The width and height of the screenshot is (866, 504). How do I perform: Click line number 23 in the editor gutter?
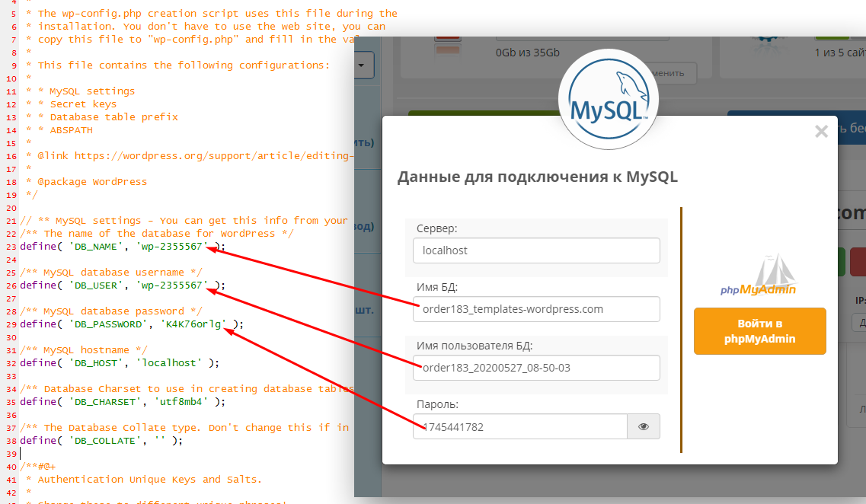click(x=11, y=247)
